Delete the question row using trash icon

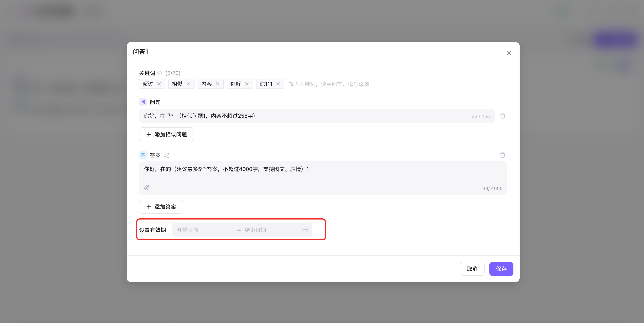502,116
